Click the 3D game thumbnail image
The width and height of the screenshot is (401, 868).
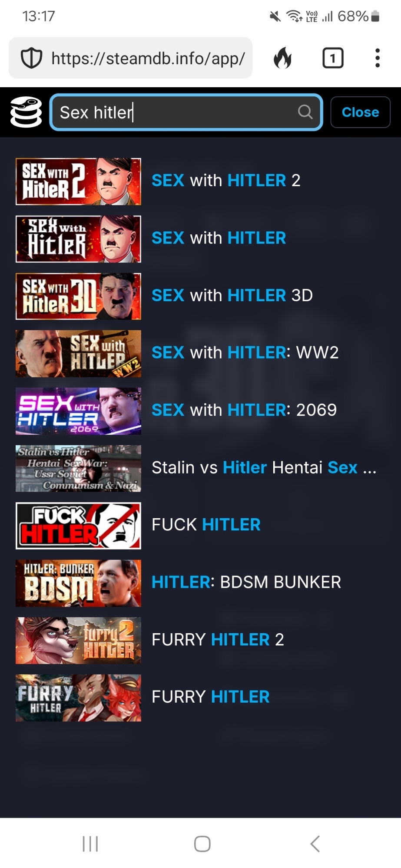tap(78, 296)
